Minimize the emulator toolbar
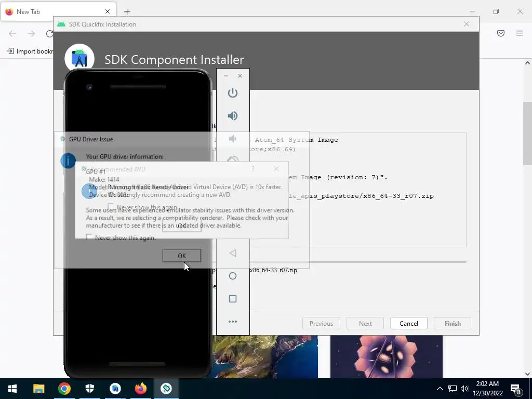Screen dimensions: 532x399 [226, 76]
